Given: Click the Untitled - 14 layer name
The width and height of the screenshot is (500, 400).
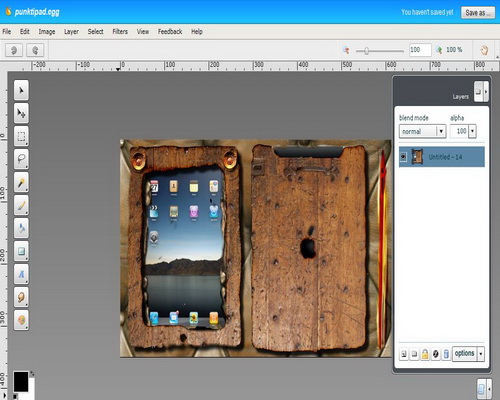Looking at the screenshot, I should 445,157.
